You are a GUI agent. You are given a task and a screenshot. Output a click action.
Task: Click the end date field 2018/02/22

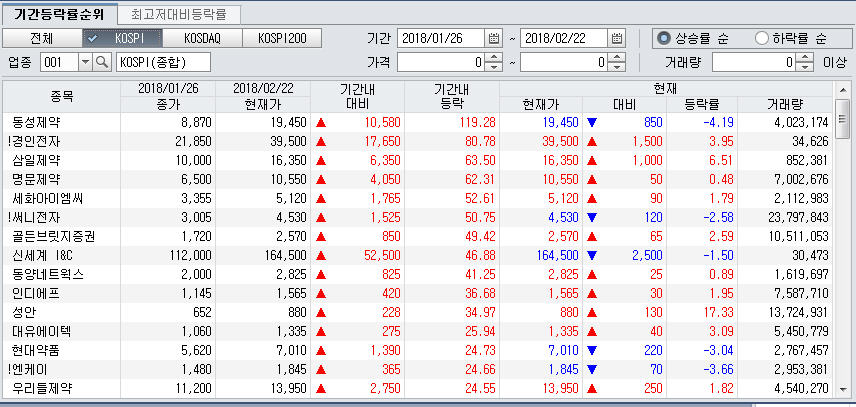coord(564,38)
